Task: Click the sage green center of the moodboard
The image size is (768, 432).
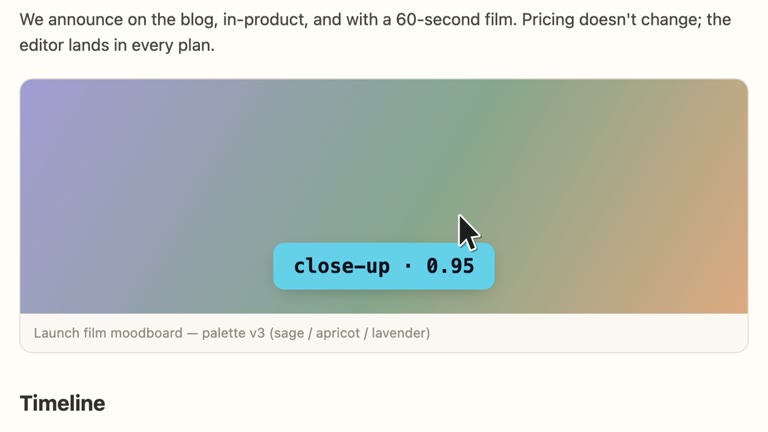Action: click(431, 162)
